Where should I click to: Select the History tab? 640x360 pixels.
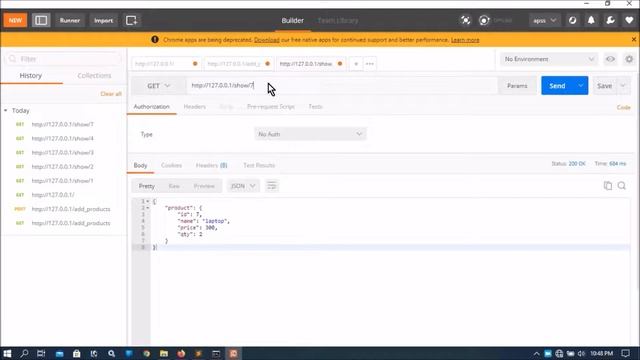point(31,76)
